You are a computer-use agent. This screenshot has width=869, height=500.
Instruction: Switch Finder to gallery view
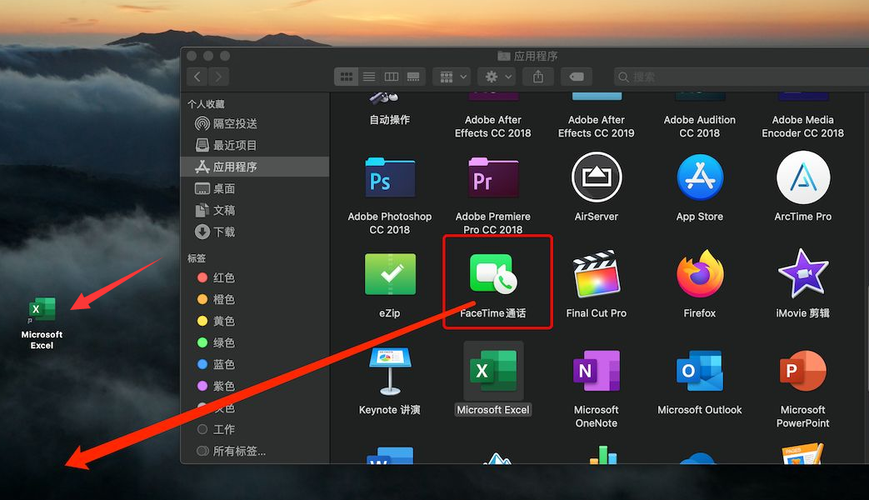coord(413,77)
